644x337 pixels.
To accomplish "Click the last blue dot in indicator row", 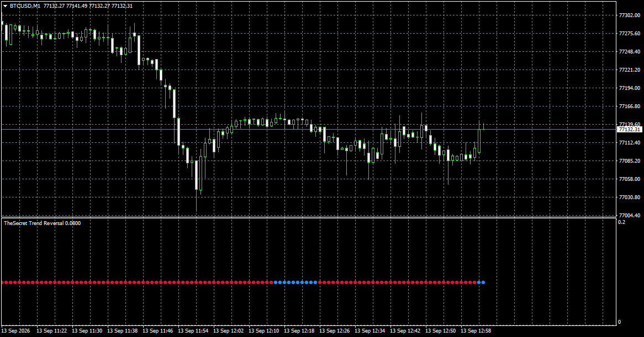I will click(483, 282).
